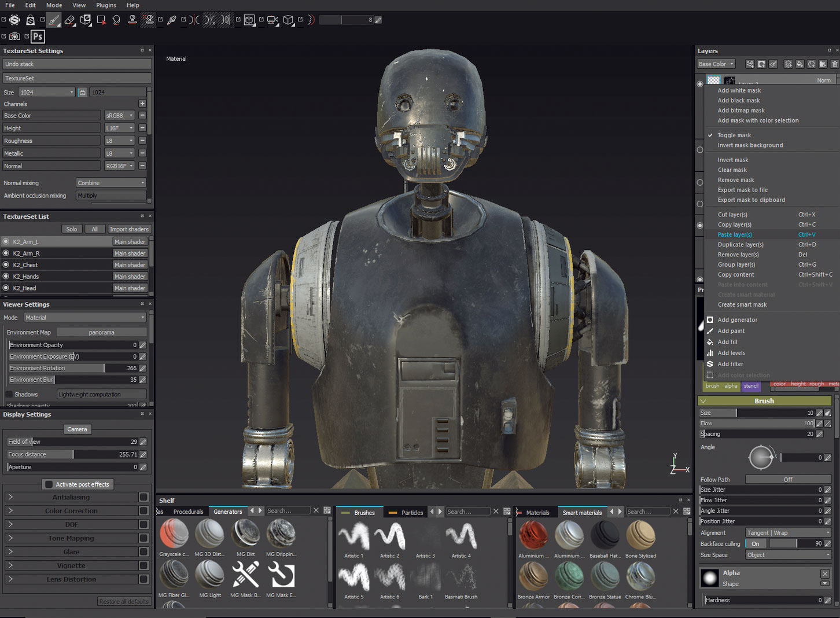This screenshot has height=618, width=840.
Task: Click the Undo stack button
Action: click(x=77, y=64)
